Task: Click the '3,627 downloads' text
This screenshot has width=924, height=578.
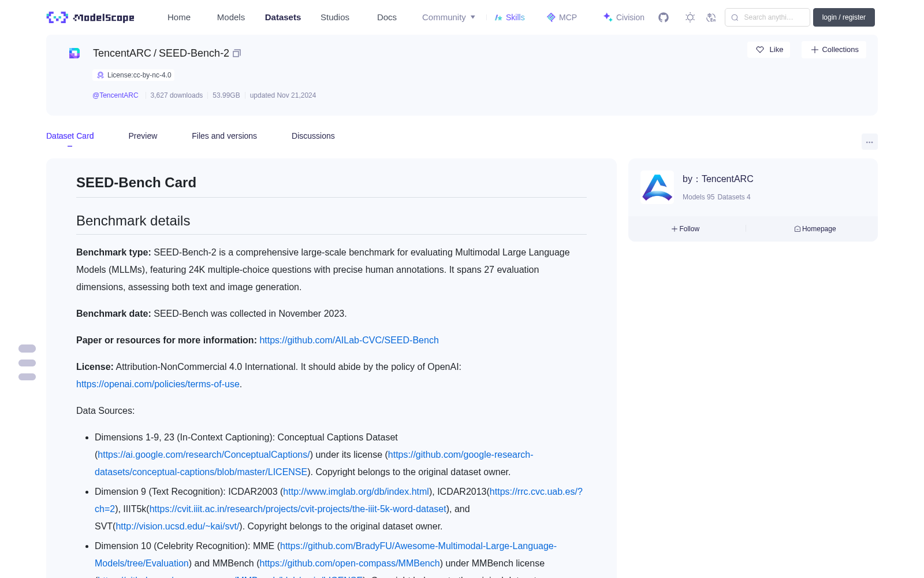Action: 177,95
